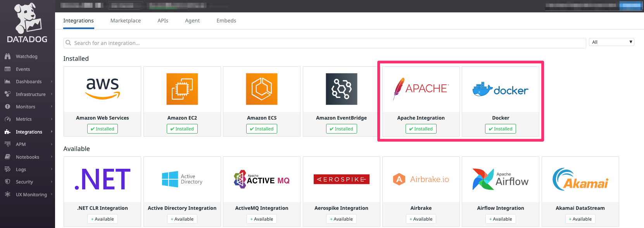644x228 pixels.
Task: Click Available button under ActiveMQ Integration
Action: 262,219
